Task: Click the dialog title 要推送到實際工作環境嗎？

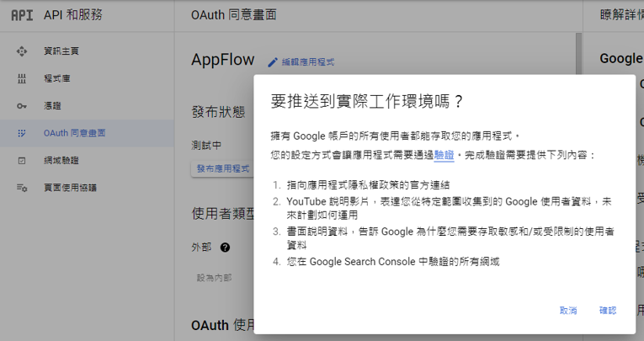Action: tap(367, 101)
